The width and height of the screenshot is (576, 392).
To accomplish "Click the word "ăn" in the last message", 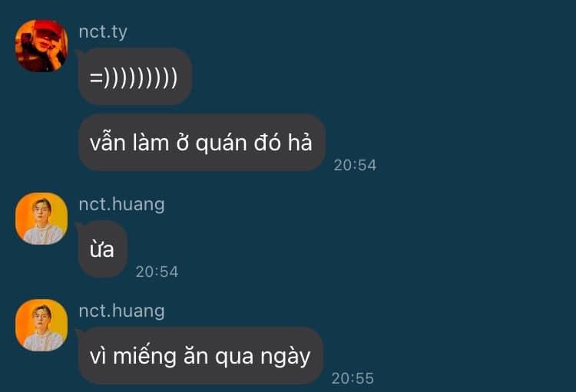I will pyautogui.click(x=195, y=356).
